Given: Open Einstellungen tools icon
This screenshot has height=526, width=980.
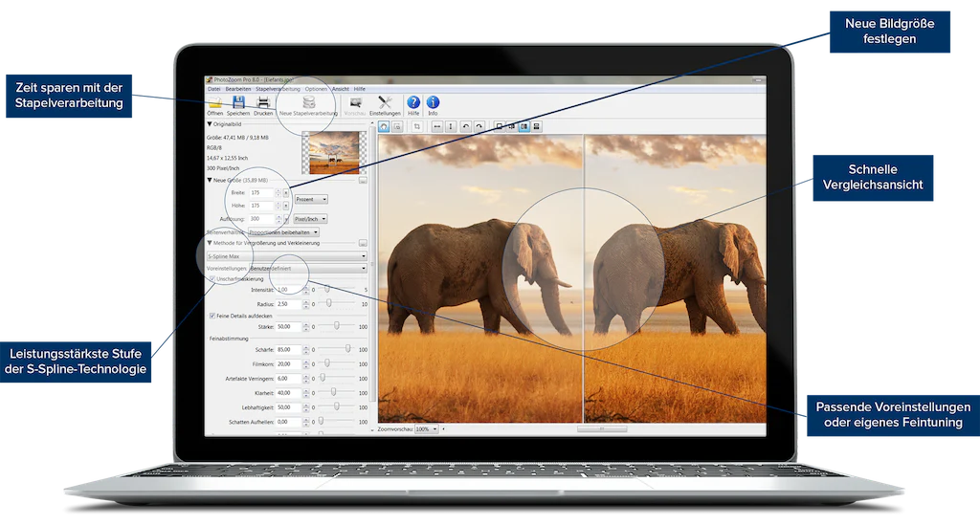Looking at the screenshot, I should 385,102.
